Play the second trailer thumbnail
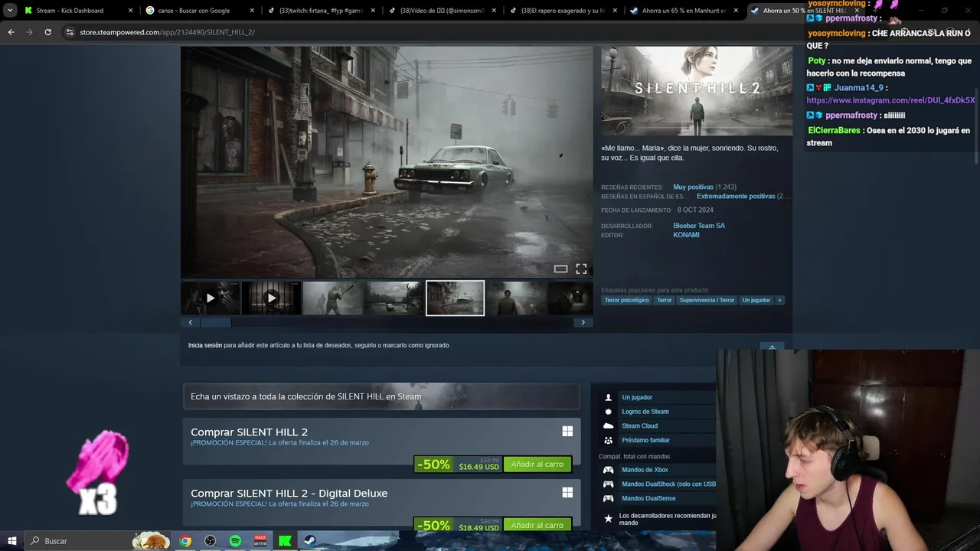 pos(272,298)
